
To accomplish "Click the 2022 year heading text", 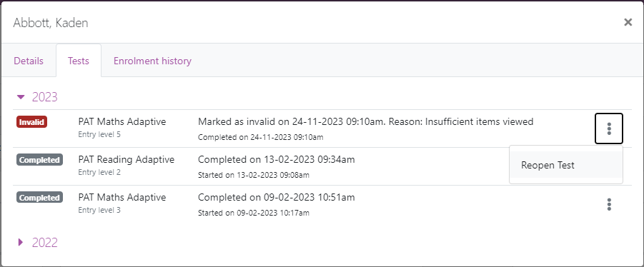I will [x=45, y=243].
